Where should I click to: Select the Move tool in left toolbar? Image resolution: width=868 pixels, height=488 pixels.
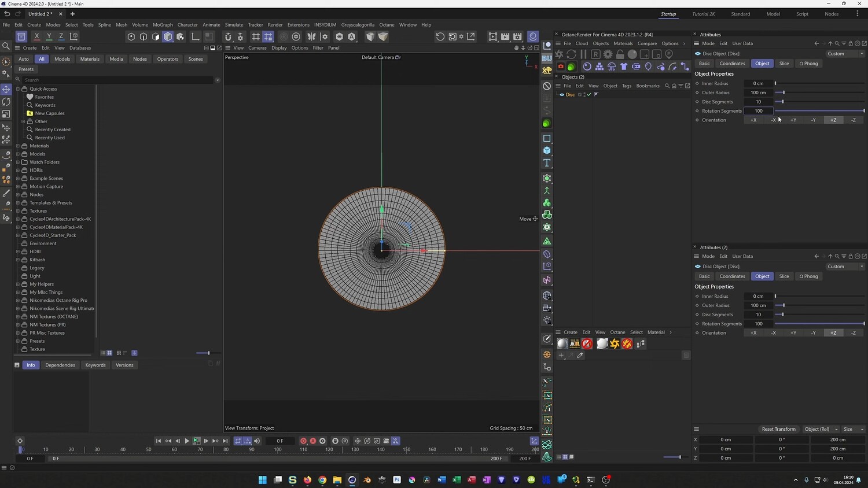pyautogui.click(x=6, y=90)
